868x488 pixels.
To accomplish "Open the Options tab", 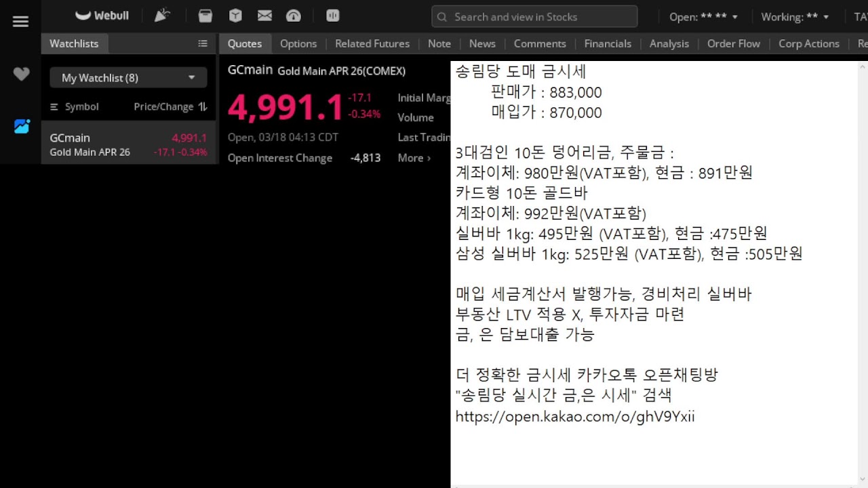I will [298, 43].
